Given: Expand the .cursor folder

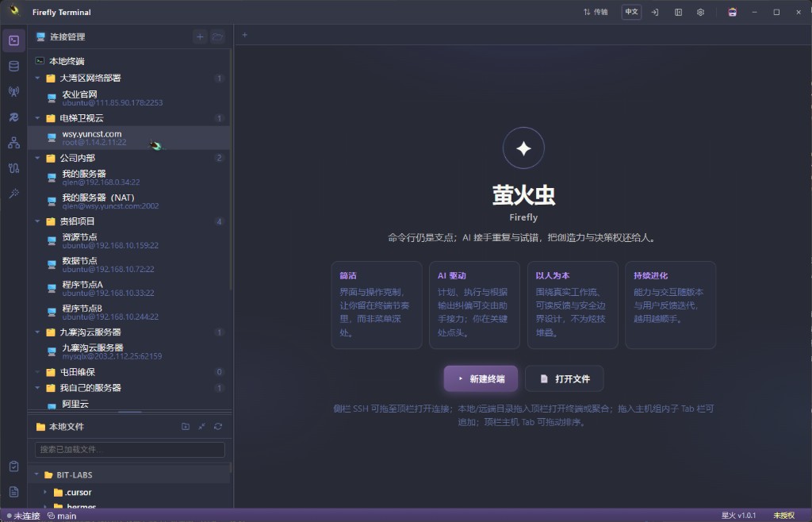Looking at the screenshot, I should tap(45, 492).
